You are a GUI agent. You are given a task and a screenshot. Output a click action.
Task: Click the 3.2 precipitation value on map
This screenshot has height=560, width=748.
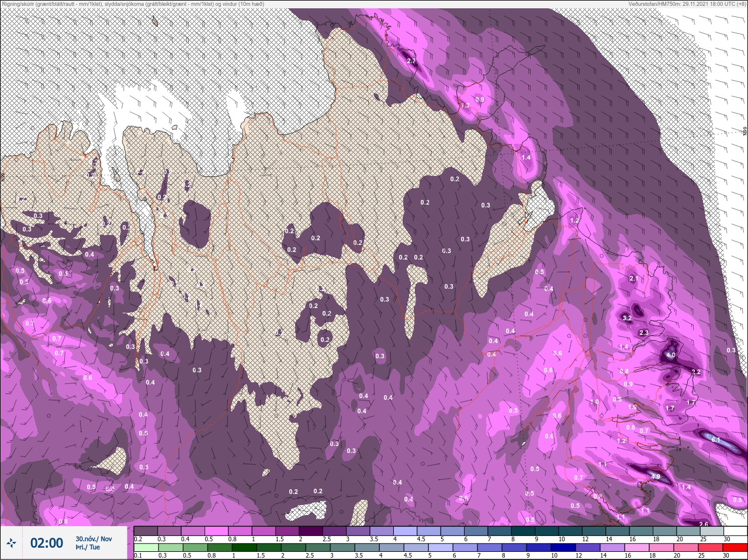point(627,318)
